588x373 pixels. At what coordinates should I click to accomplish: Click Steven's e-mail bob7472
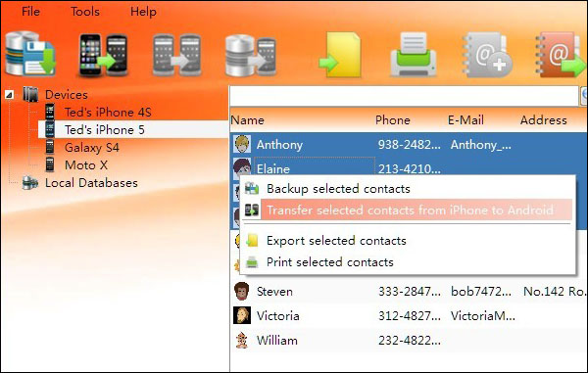tap(481, 292)
